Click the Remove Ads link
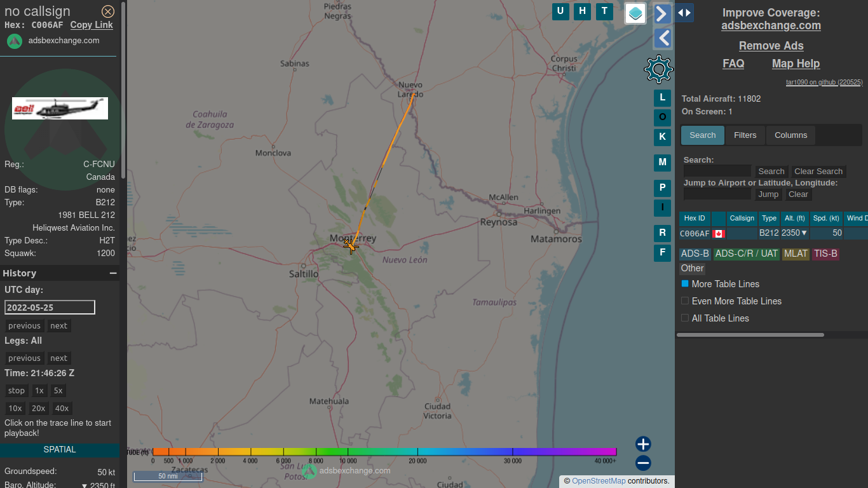The height and width of the screenshot is (488, 868). (771, 46)
